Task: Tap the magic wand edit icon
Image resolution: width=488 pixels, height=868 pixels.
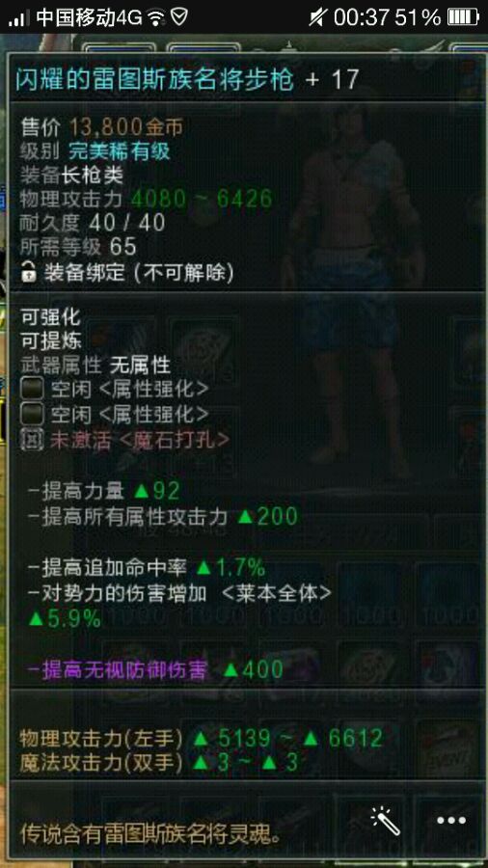Action: (386, 821)
